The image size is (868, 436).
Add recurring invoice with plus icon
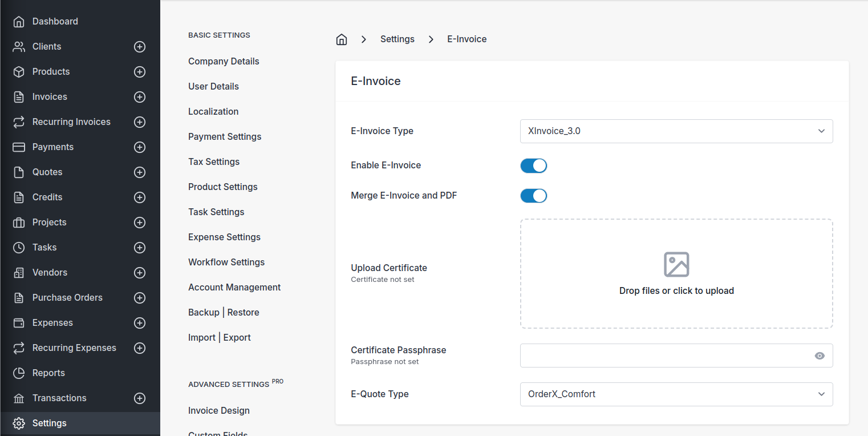tap(140, 122)
